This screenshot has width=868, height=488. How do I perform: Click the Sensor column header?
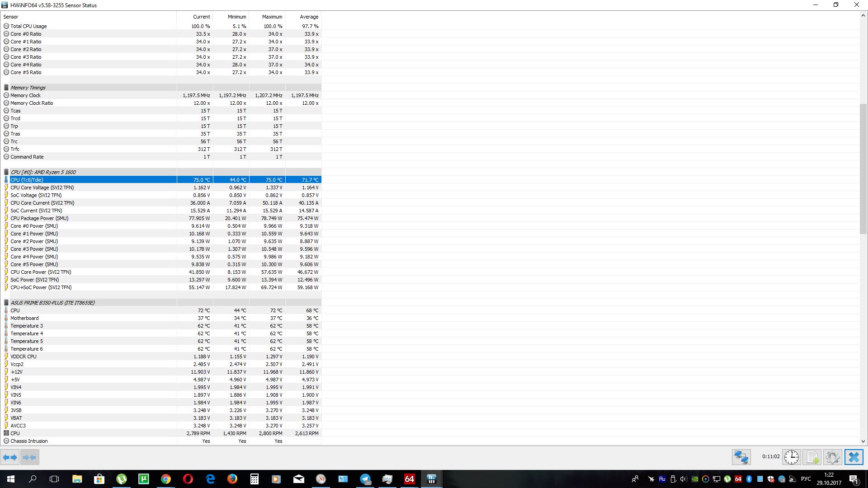point(11,17)
